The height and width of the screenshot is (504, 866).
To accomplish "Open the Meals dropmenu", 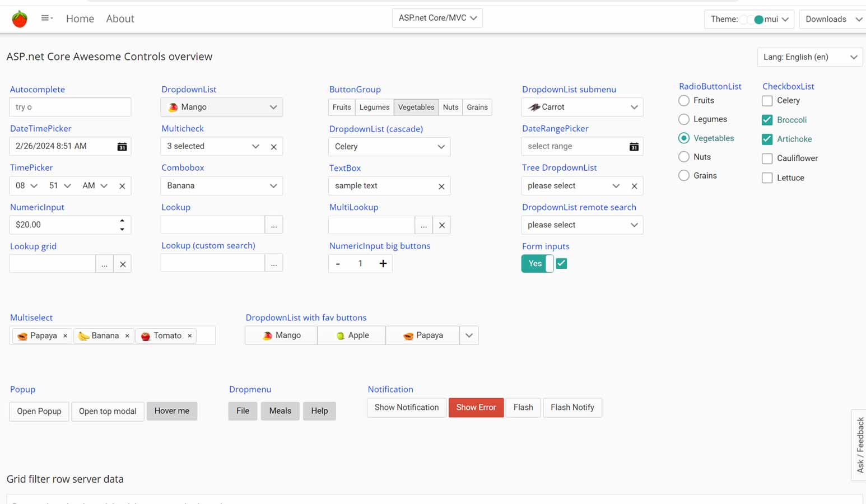I will pyautogui.click(x=280, y=411).
